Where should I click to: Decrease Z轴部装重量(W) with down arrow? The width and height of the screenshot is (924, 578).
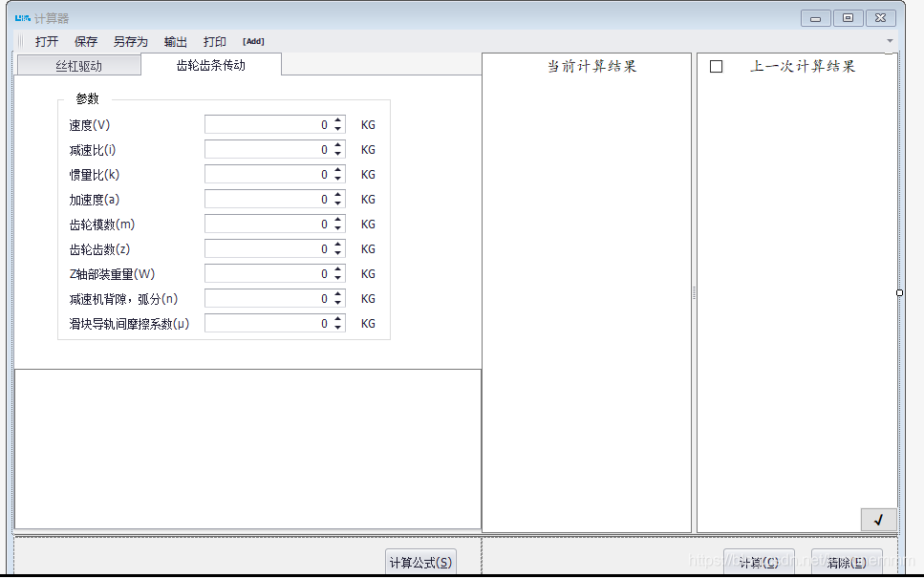(x=337, y=277)
